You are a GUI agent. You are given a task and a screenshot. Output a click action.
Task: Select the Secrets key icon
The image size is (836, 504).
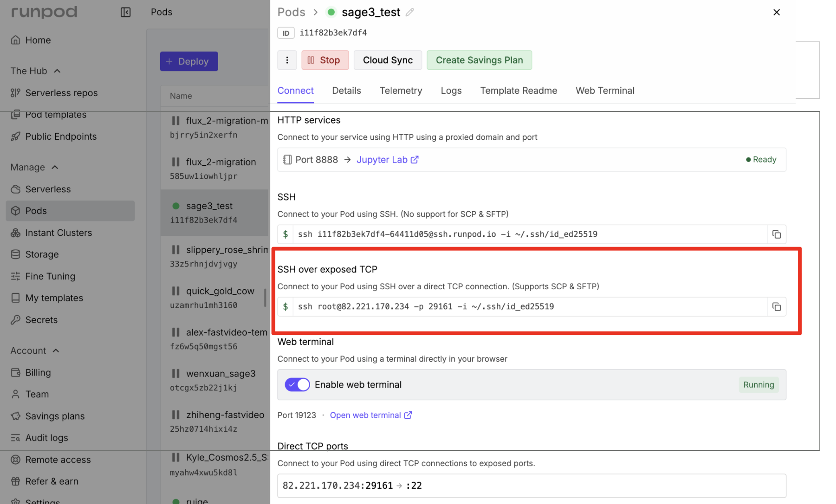pos(16,320)
